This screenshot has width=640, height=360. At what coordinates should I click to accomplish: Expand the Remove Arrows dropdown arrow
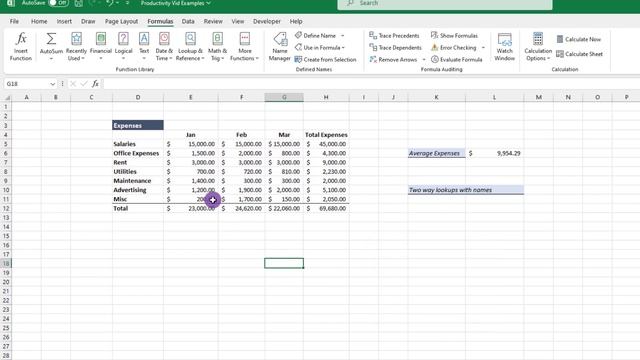(424, 60)
